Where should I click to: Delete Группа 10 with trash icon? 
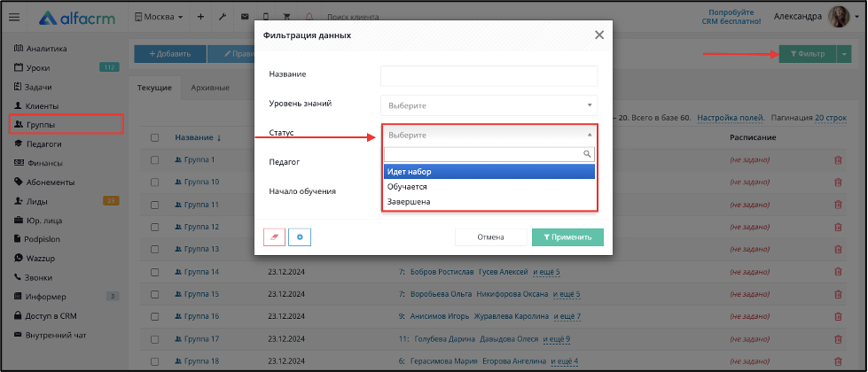[838, 182]
